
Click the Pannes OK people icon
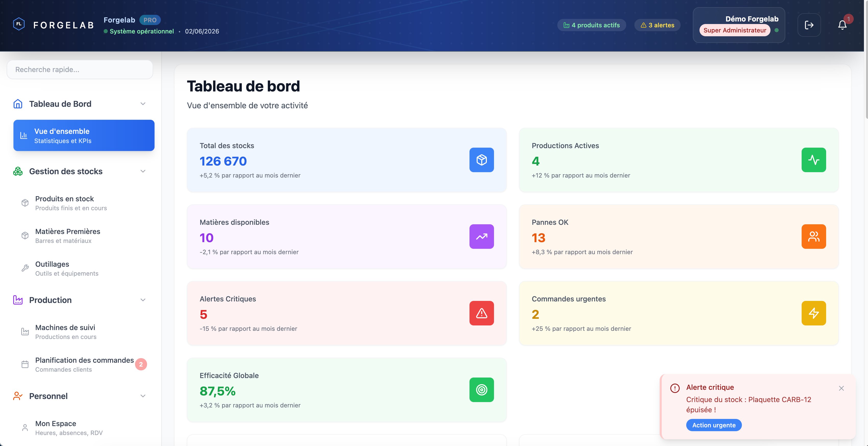pyautogui.click(x=813, y=236)
